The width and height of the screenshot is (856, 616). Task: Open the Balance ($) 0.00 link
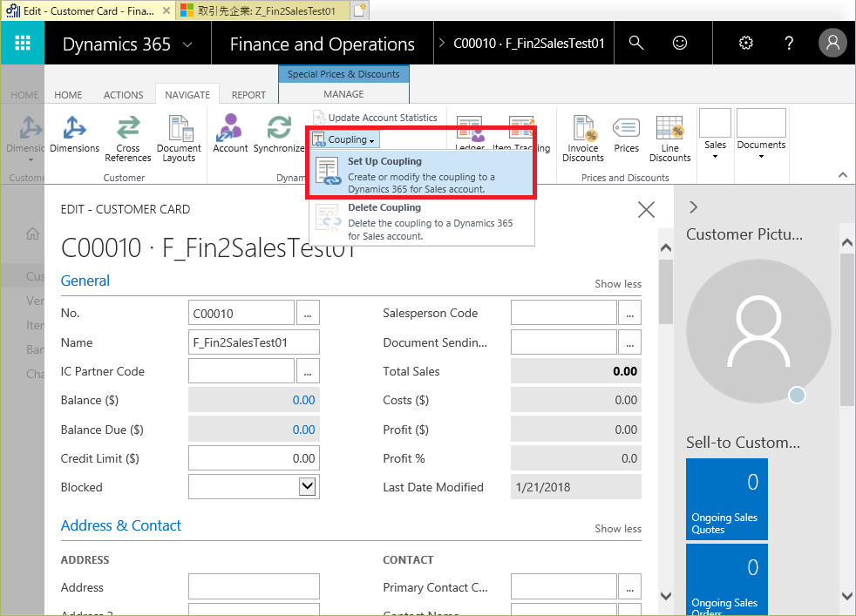pyautogui.click(x=303, y=401)
